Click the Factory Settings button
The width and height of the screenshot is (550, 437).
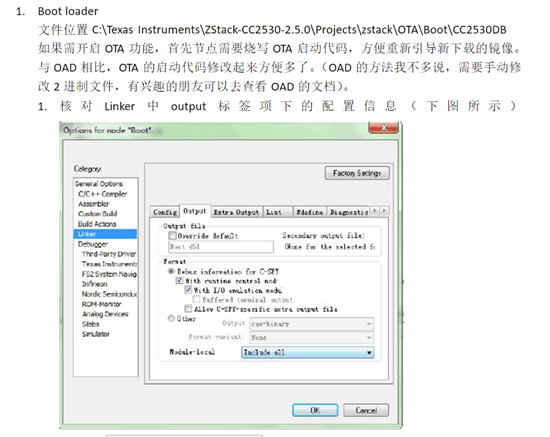357,173
